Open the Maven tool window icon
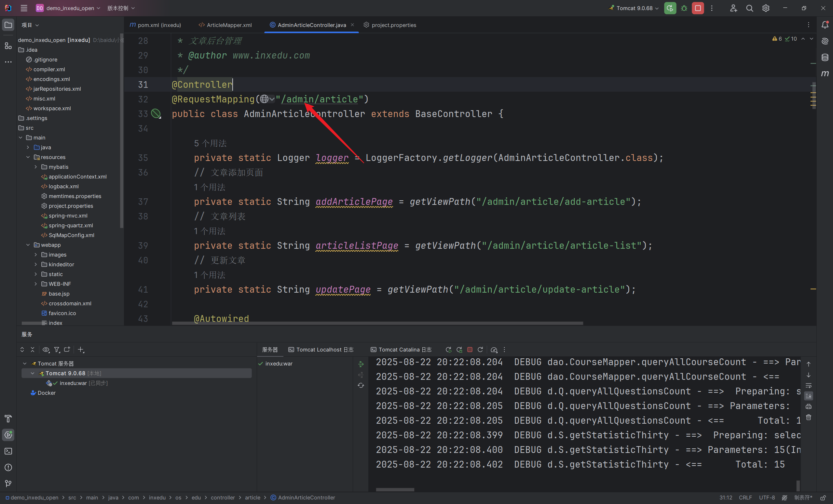This screenshot has height=504, width=833. point(825,73)
